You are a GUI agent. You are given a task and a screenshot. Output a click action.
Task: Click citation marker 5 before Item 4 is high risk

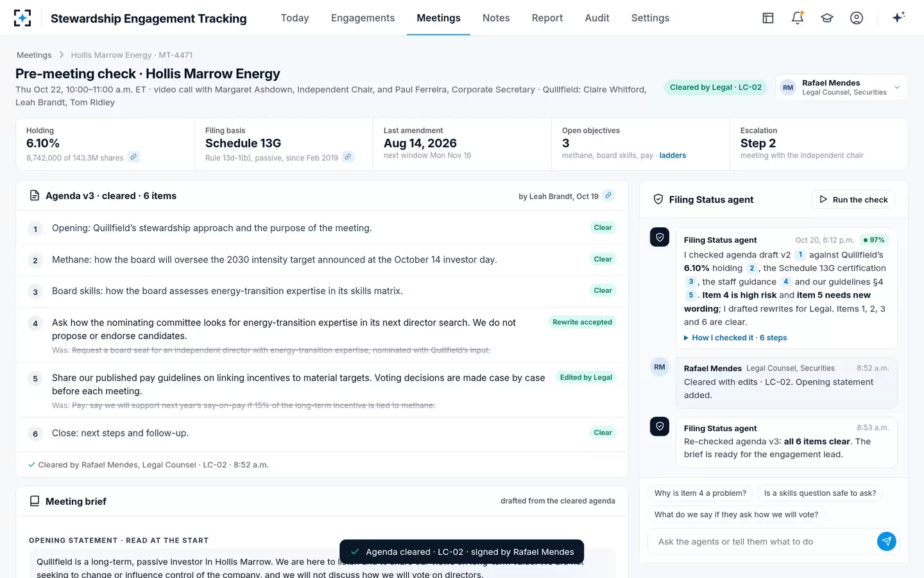pos(690,295)
